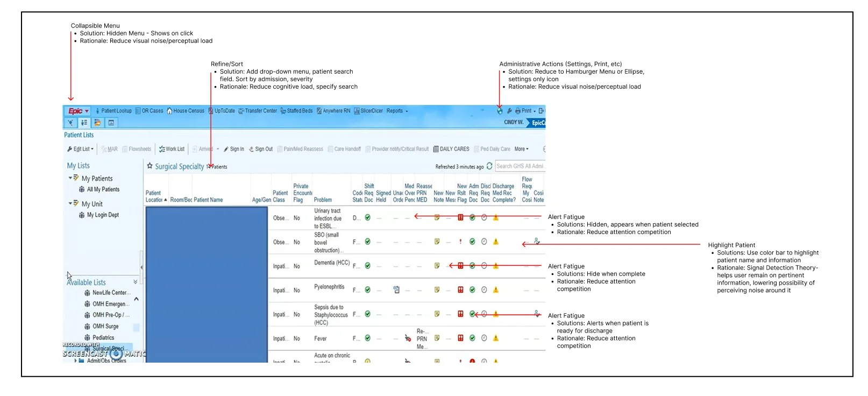
Task: Sort by Discharge Med Rec Complete? column
Action: point(504,193)
